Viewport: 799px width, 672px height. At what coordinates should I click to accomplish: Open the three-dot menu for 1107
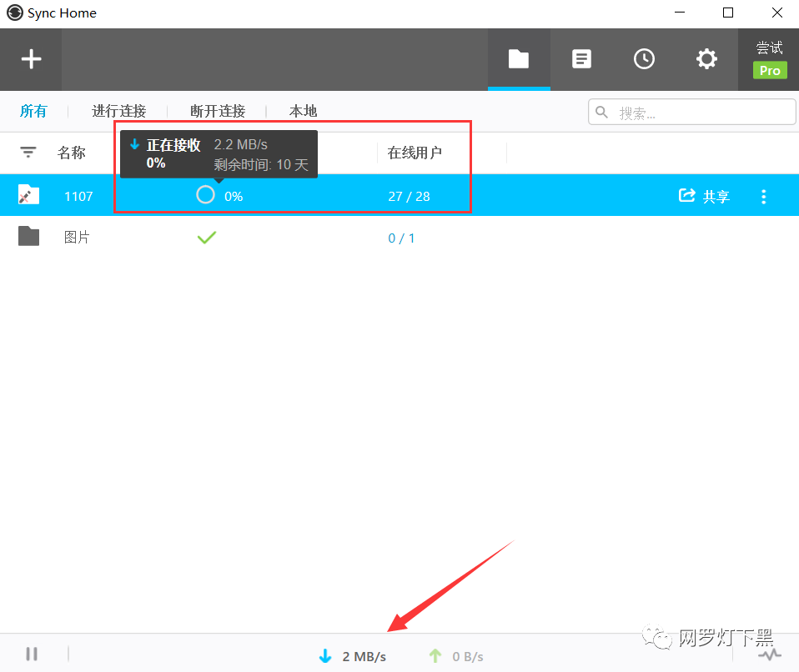(763, 197)
